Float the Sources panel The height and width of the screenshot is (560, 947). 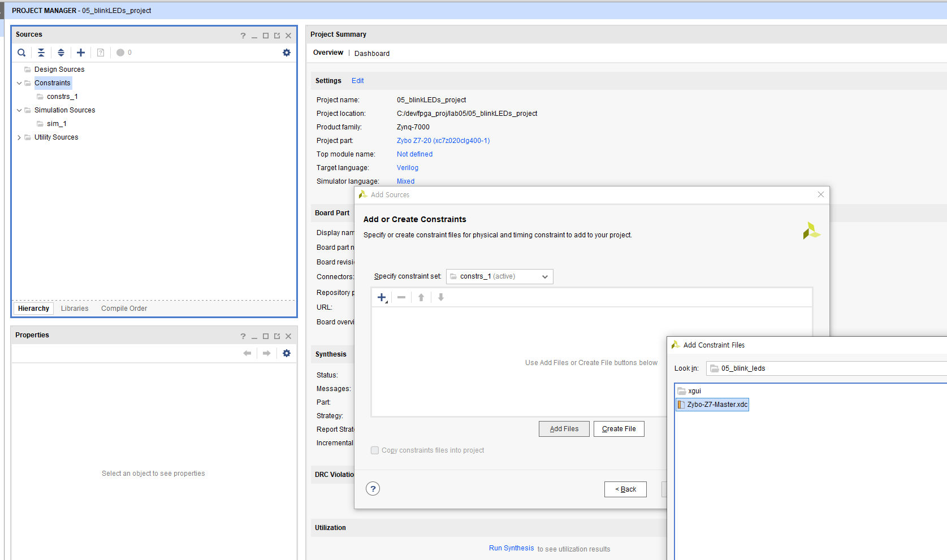277,36
